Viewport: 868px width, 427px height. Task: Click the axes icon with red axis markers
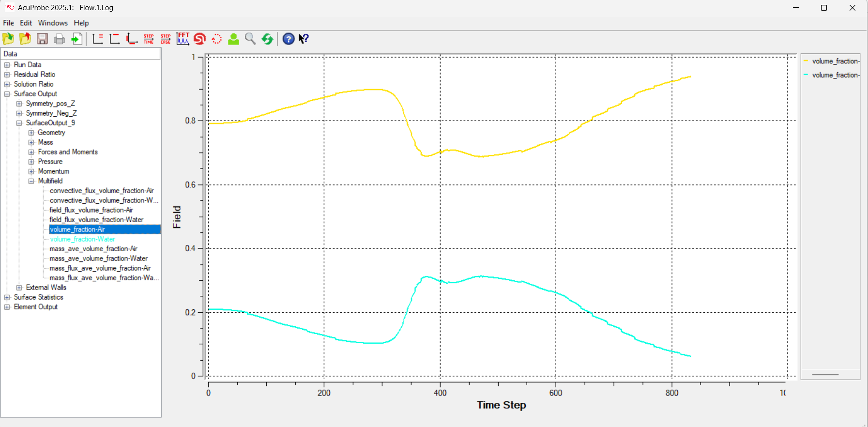(132, 39)
